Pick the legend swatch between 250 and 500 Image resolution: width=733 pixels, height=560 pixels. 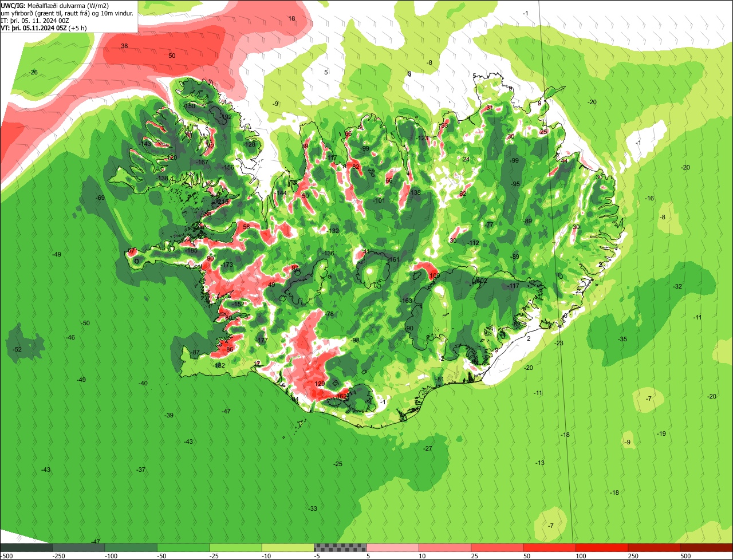click(x=655, y=547)
